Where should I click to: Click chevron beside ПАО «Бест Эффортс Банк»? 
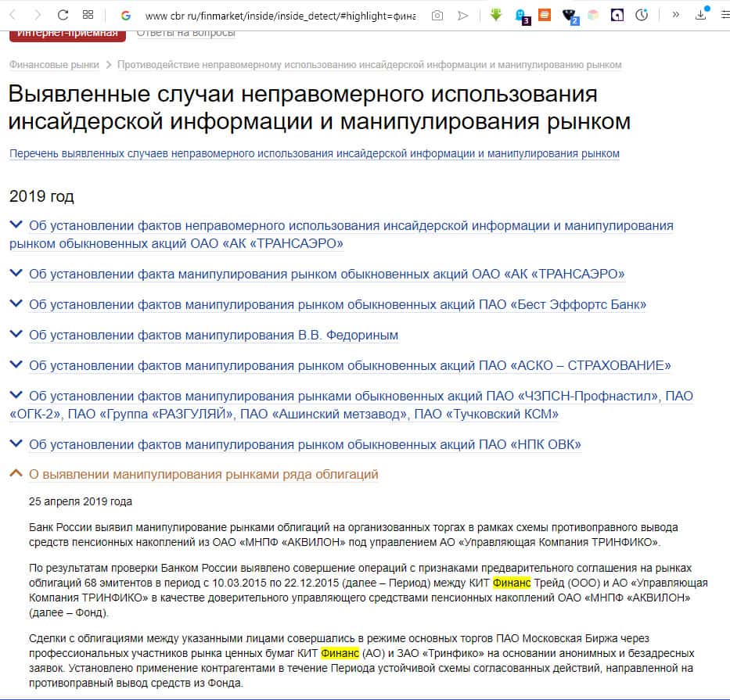pos(16,303)
